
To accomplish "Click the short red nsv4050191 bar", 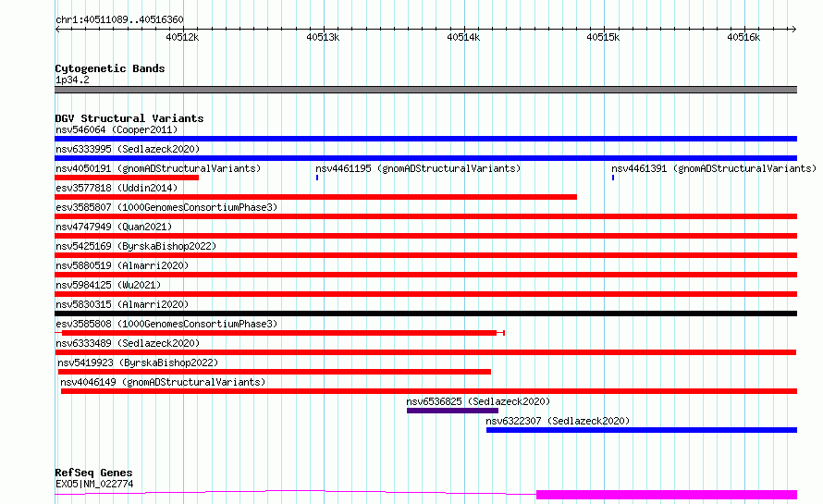I will [127, 178].
